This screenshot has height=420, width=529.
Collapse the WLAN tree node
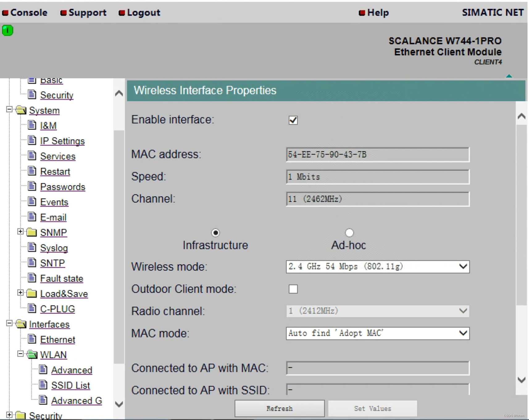coord(20,354)
